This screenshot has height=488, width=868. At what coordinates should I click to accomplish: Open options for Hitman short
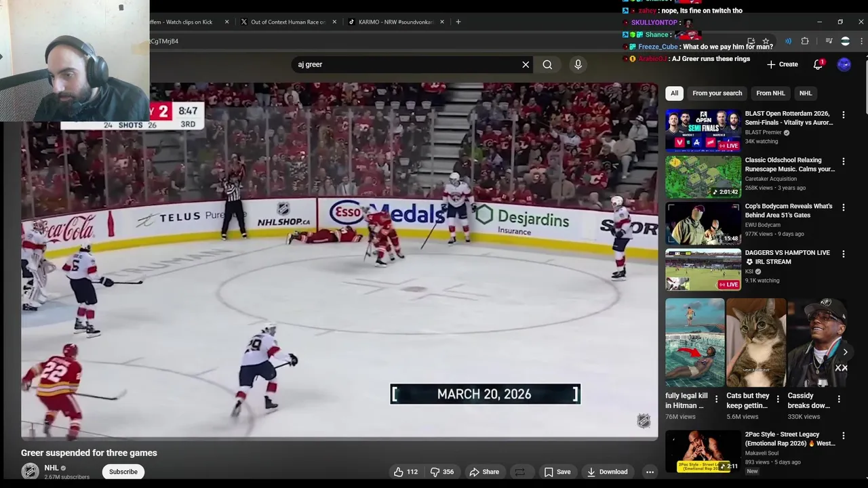coord(717,399)
